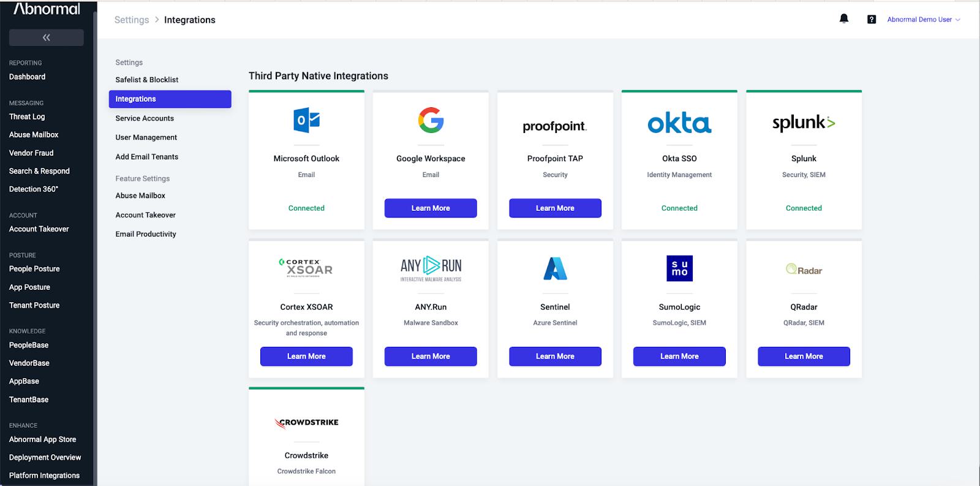
Task: Click the Settings breadcrumb link
Action: point(132,20)
